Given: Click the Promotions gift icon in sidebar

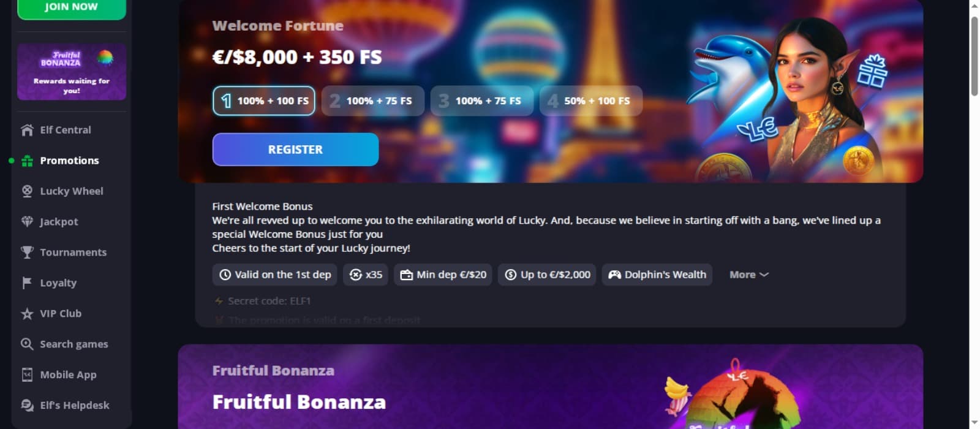Looking at the screenshot, I should [x=27, y=161].
